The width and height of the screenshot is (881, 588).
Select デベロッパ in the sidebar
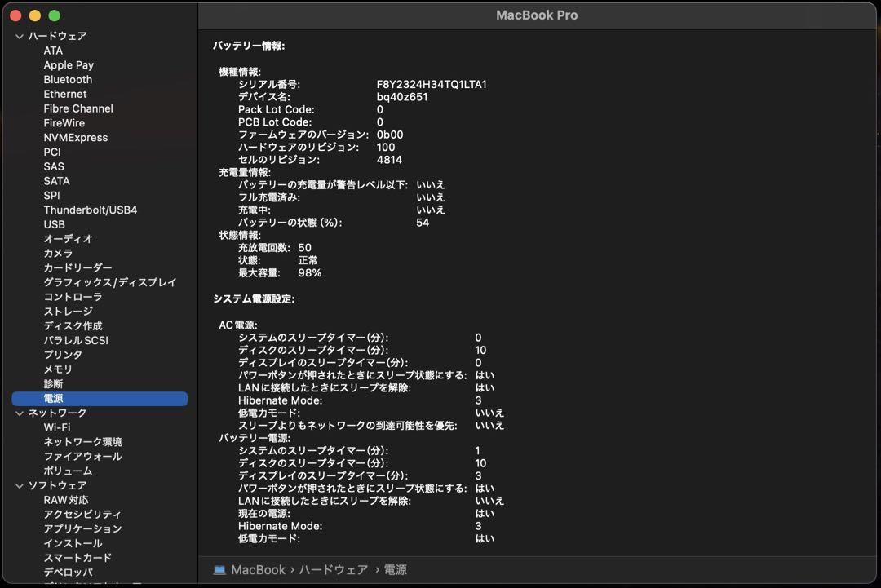tap(68, 573)
